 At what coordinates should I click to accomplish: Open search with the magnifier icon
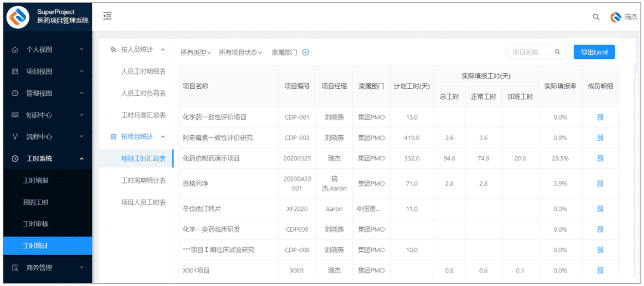(596, 17)
